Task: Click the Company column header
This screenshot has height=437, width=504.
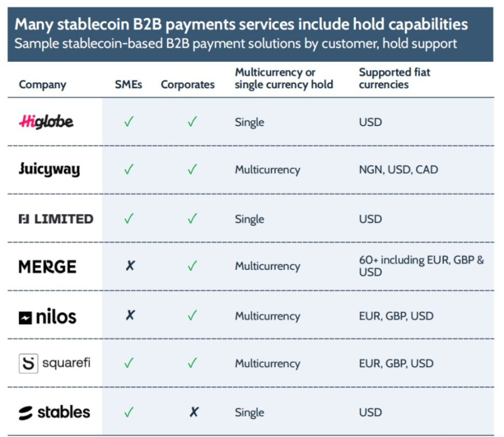Action: 43,85
